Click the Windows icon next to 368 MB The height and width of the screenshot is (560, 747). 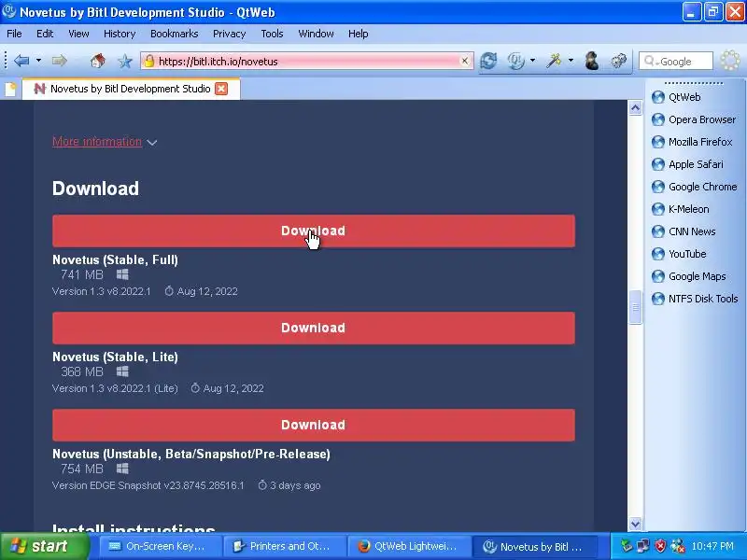pyautogui.click(x=122, y=371)
